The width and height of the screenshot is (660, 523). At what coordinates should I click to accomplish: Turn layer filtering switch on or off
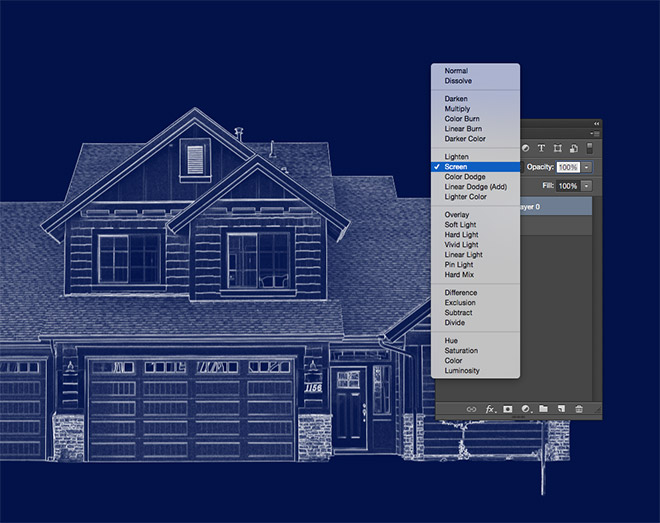[589, 148]
